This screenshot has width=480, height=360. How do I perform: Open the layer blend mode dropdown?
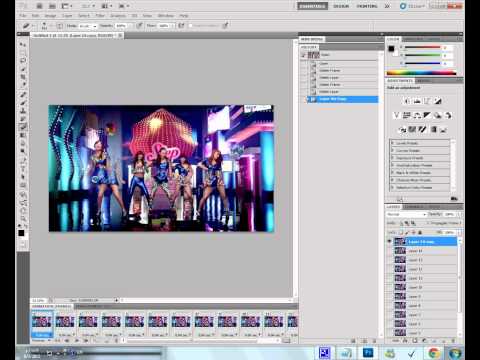406,214
